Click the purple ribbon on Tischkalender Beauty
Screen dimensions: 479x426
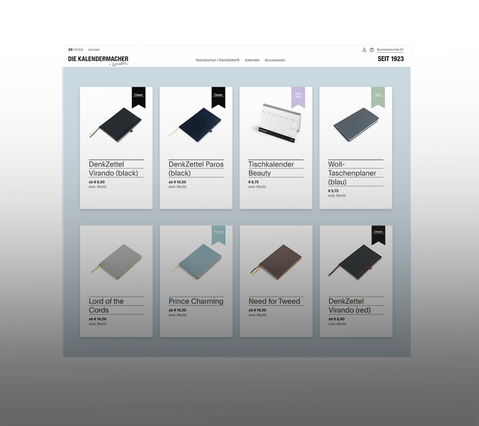click(298, 97)
